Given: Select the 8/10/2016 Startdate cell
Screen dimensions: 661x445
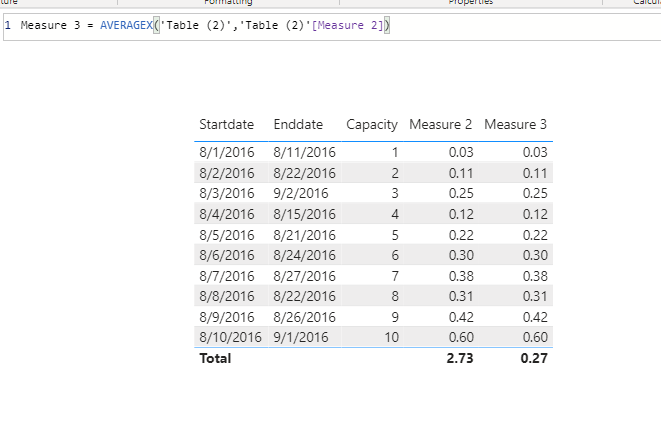Looking at the screenshot, I should pos(230,338).
